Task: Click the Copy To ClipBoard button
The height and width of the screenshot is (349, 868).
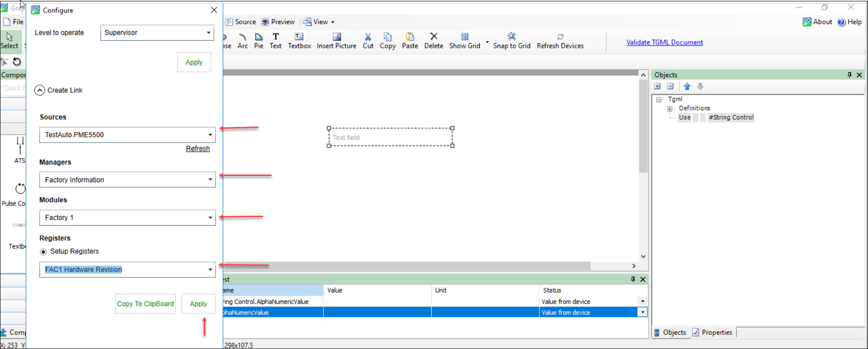Action: [145, 304]
